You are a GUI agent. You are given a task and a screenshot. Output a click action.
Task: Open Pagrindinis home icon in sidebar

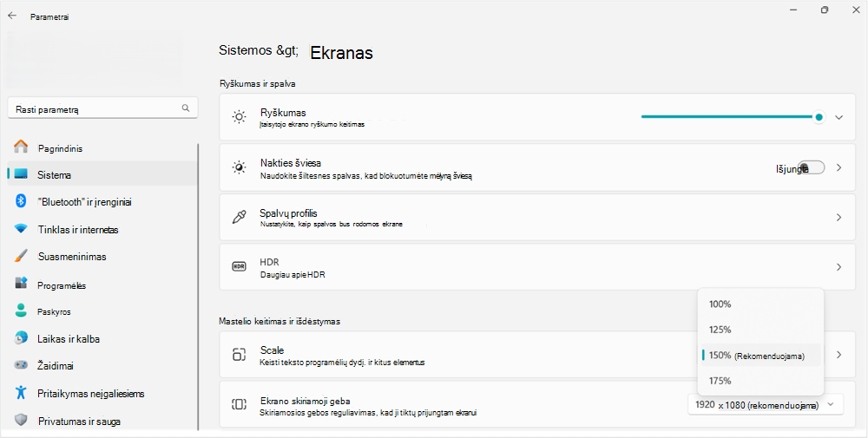pyautogui.click(x=21, y=147)
